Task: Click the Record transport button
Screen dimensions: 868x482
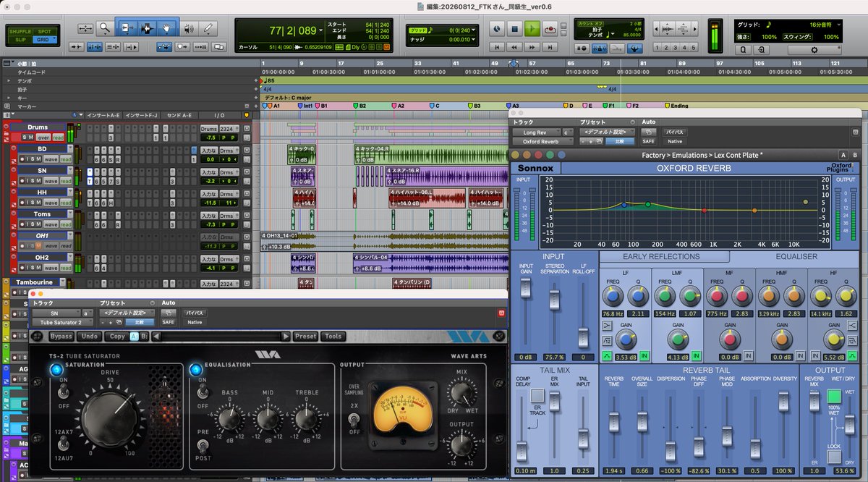Action: pos(550,29)
